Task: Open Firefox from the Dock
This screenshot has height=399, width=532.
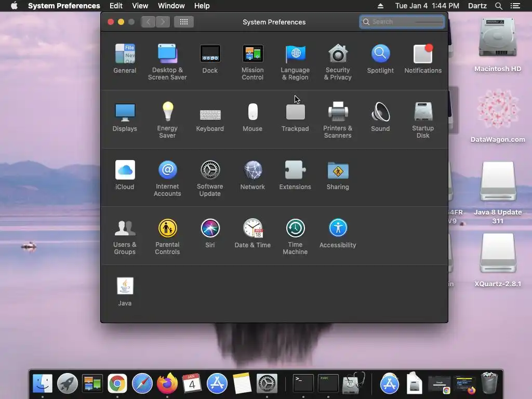Action: coord(167,383)
